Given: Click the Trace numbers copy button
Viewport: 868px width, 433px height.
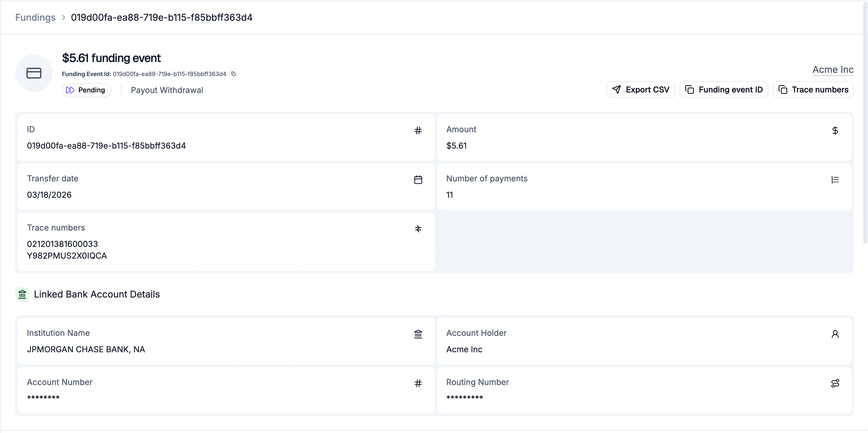Looking at the screenshot, I should [x=813, y=90].
